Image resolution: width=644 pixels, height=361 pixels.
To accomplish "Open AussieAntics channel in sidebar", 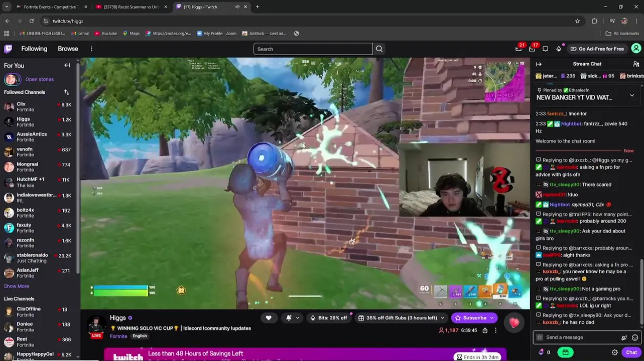I will coord(38,137).
